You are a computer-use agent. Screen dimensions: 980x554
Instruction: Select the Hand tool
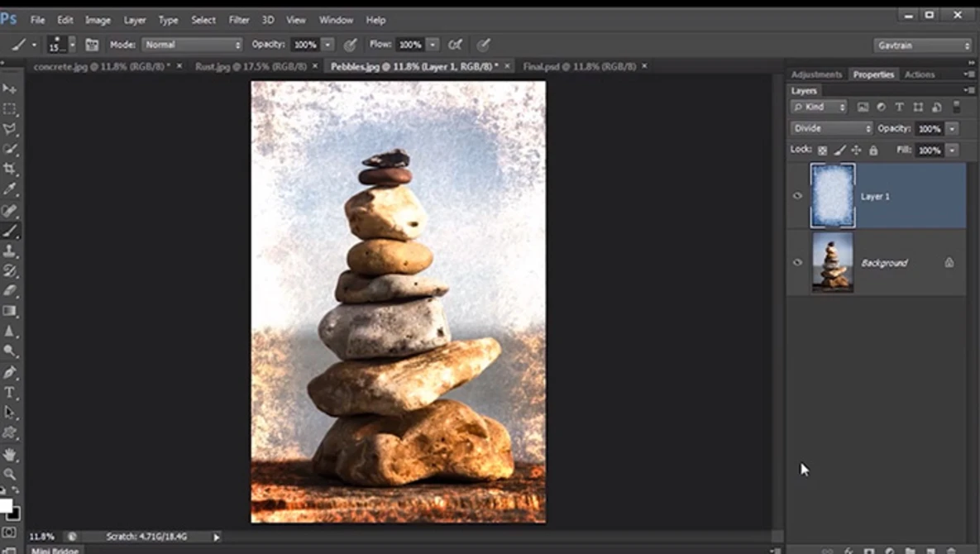[x=9, y=455]
